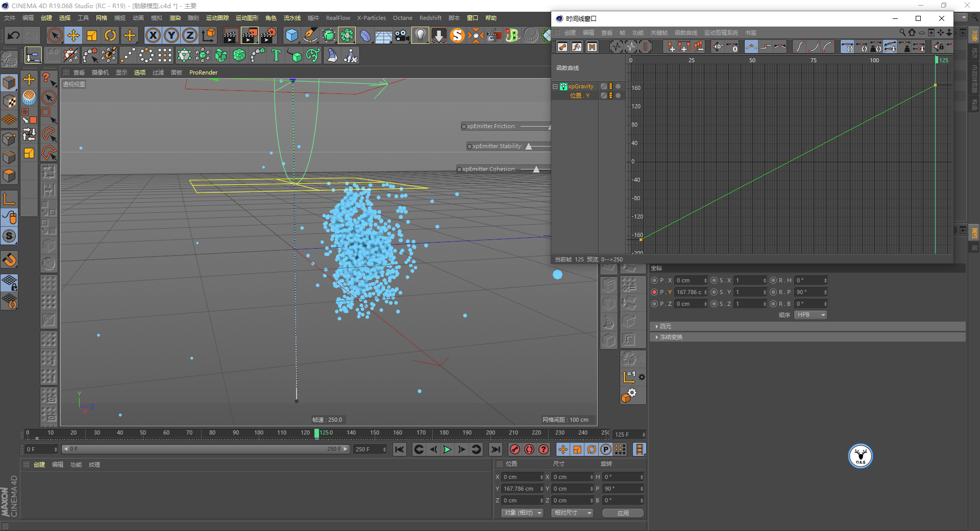The width and height of the screenshot is (980, 531).
Task: Play the animation forward
Action: [x=447, y=449]
